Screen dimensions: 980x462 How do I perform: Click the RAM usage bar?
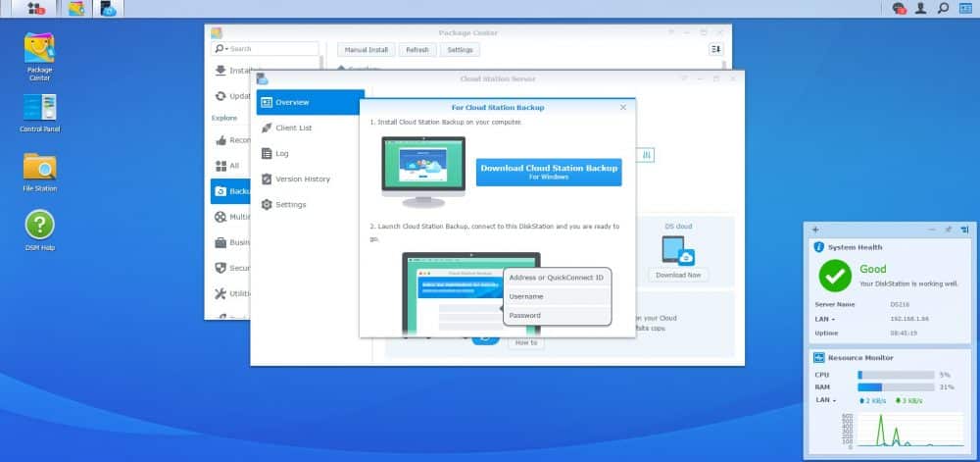pyautogui.click(x=896, y=387)
